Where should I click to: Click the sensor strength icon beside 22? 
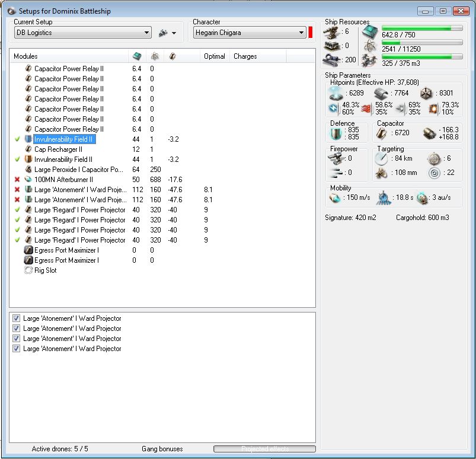434,173
